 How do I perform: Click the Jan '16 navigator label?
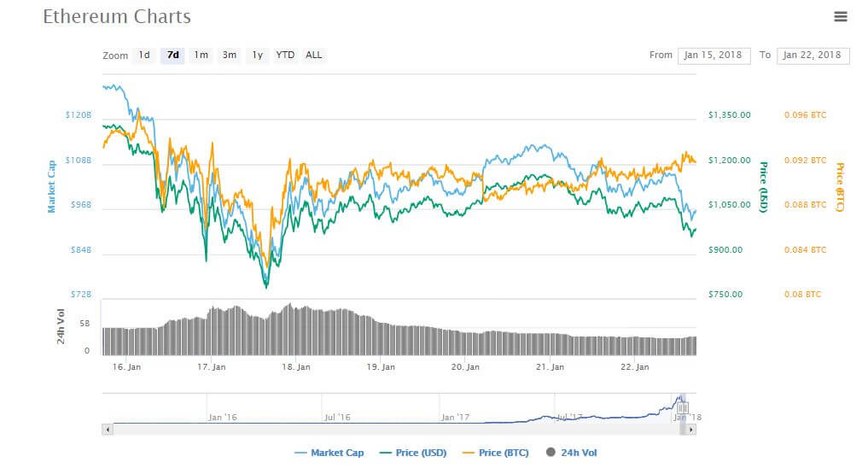pos(223,418)
